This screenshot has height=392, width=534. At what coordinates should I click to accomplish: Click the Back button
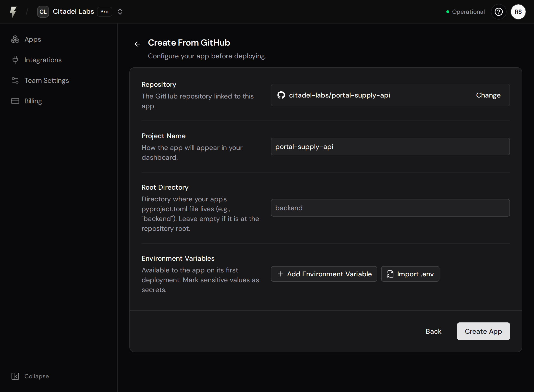(x=433, y=331)
